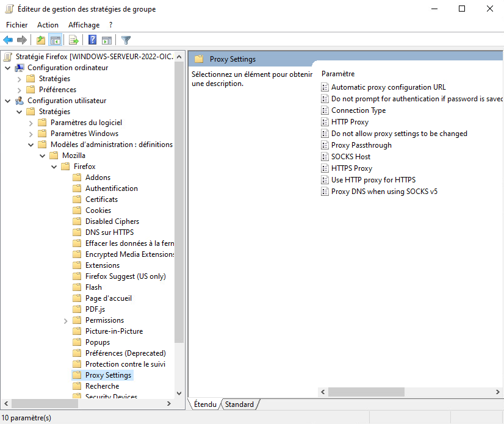
Task: Click the Stratégie Firefox scroll root icon
Action: (x=8, y=57)
